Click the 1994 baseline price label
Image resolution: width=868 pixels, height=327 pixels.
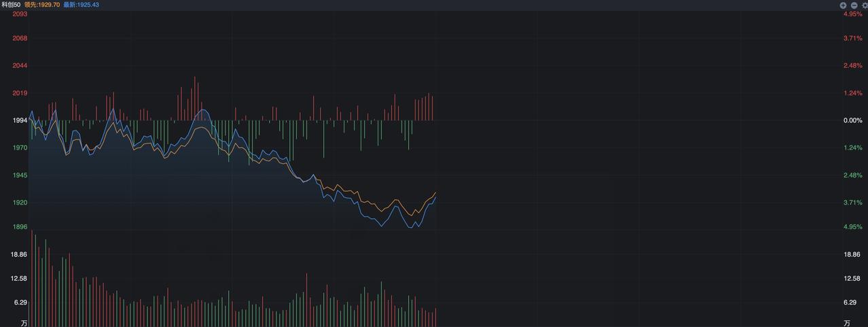(20, 120)
